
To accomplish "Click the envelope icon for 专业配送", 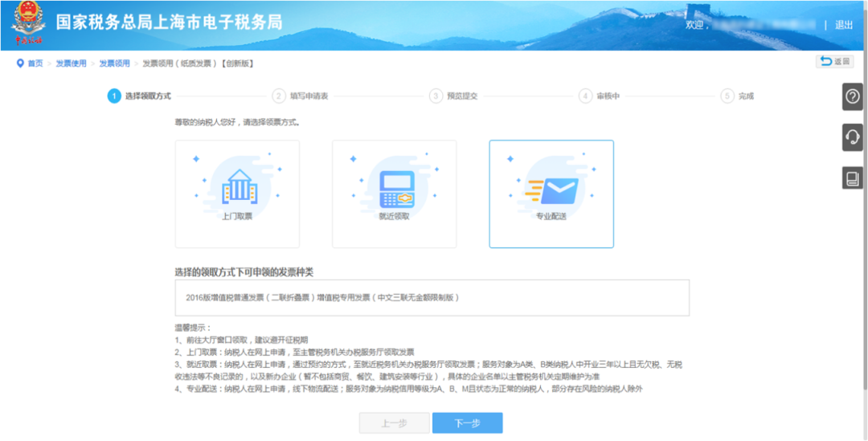I will tap(554, 191).
